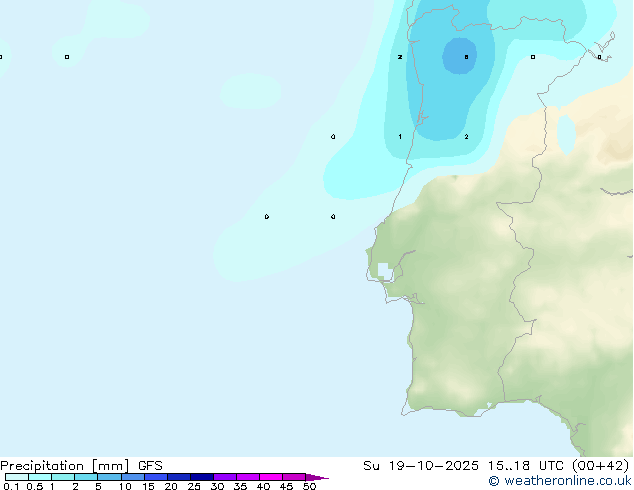Pick the 40–45 mm magenta legend swatch
Viewport: 634px width, 490px height.
click(271, 477)
